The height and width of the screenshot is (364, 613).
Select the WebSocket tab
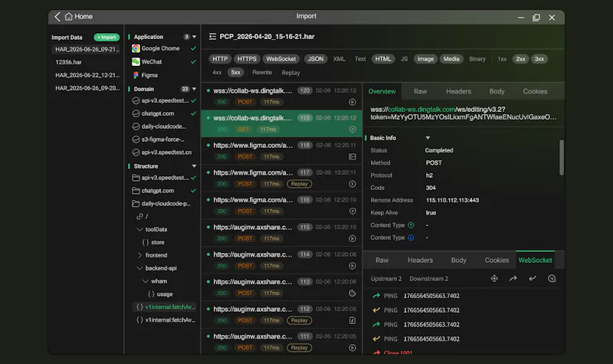[535, 261]
